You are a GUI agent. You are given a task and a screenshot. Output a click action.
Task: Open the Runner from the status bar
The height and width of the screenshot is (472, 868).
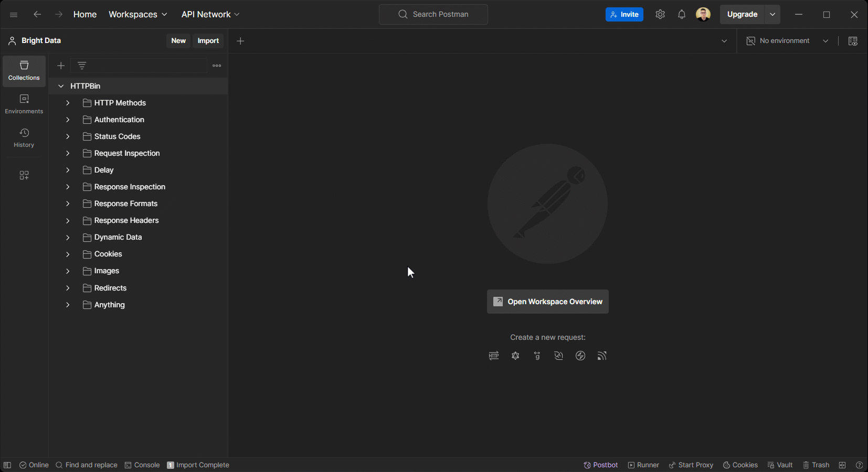coord(642,465)
